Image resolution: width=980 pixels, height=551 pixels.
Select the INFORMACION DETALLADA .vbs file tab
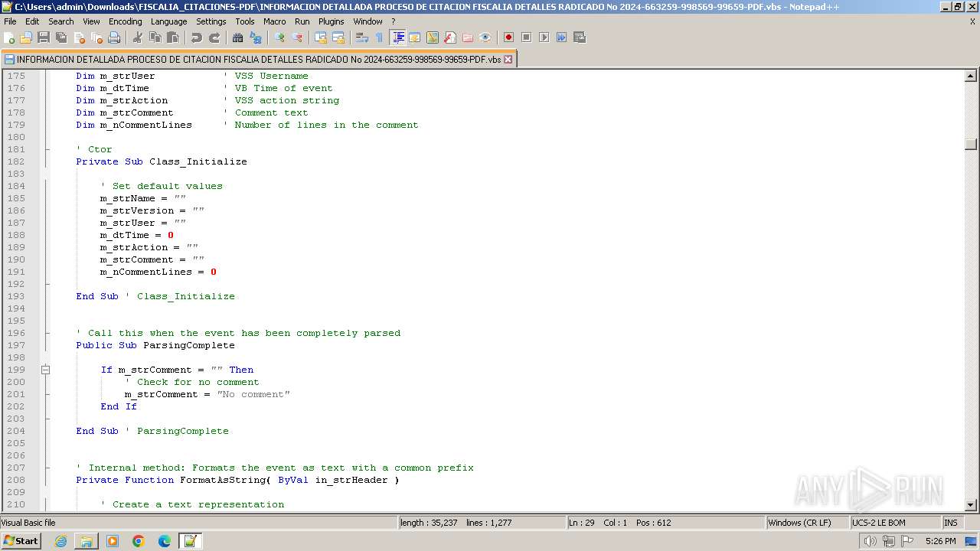click(x=258, y=59)
